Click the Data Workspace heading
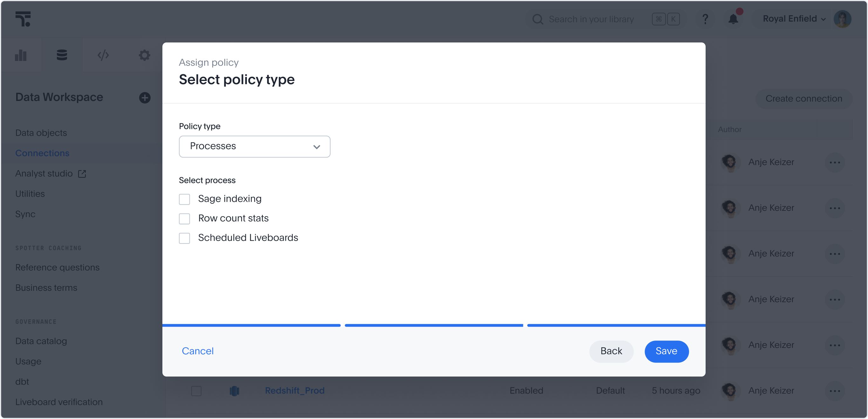The image size is (868, 419). point(59,97)
